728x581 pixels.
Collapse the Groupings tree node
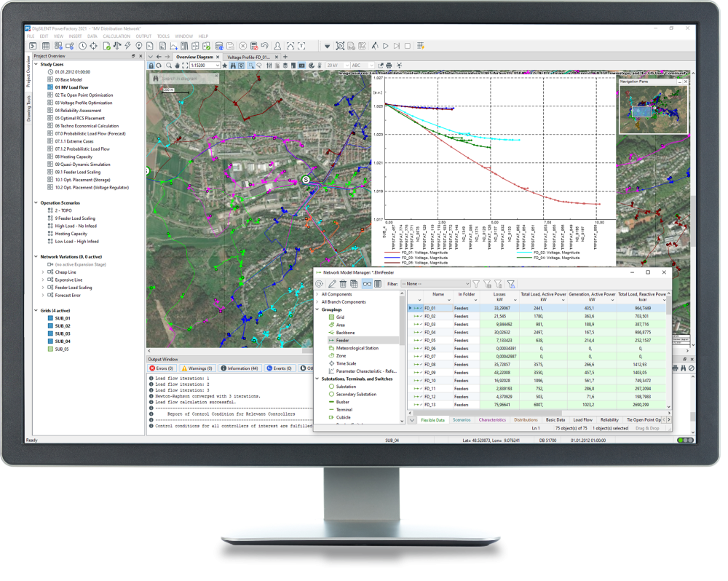(x=317, y=309)
